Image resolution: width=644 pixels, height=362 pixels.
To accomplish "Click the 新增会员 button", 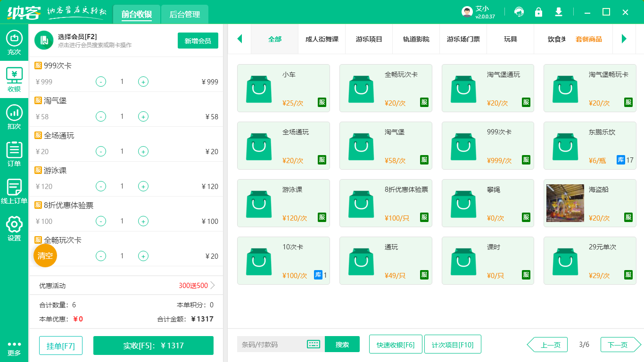I will coord(198,41).
